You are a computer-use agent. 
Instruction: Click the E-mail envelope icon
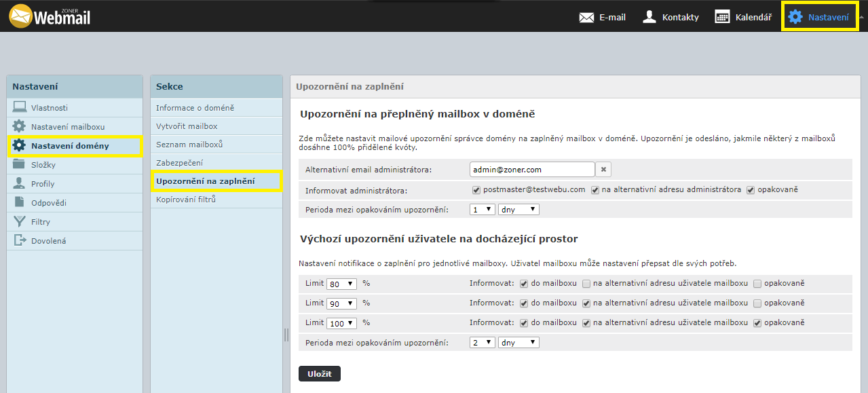pyautogui.click(x=586, y=18)
